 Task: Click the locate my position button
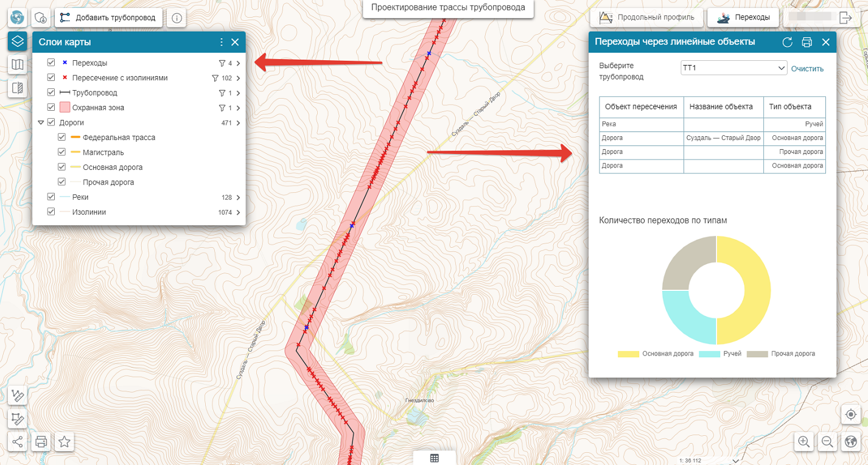(x=850, y=414)
